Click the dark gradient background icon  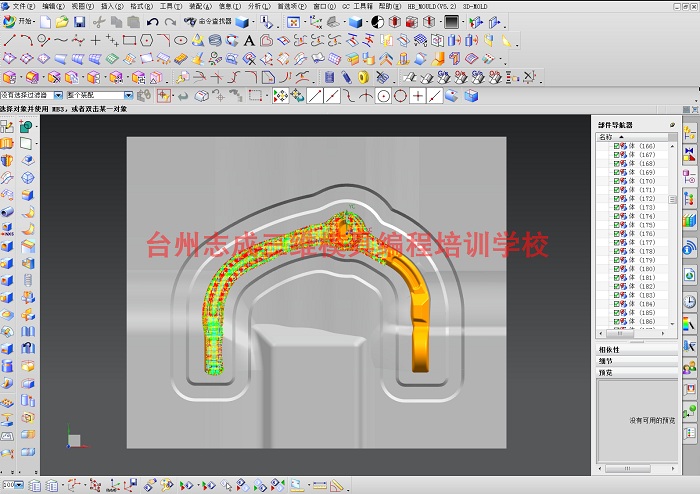click(x=451, y=22)
